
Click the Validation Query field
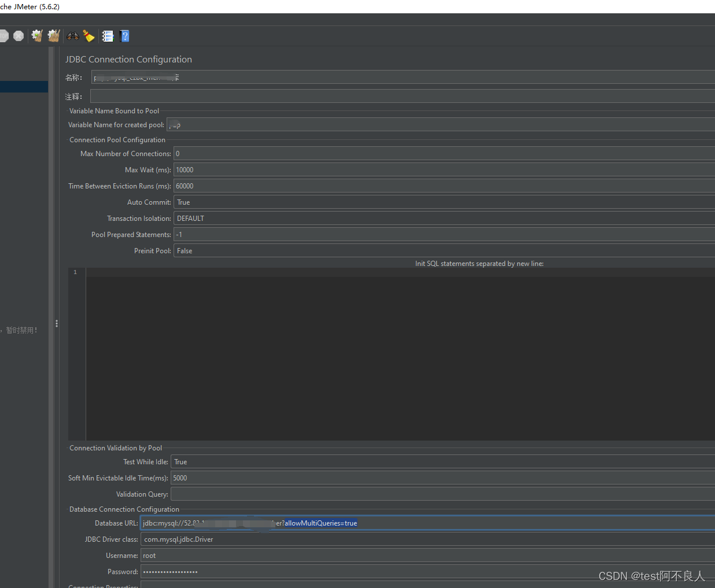405,494
